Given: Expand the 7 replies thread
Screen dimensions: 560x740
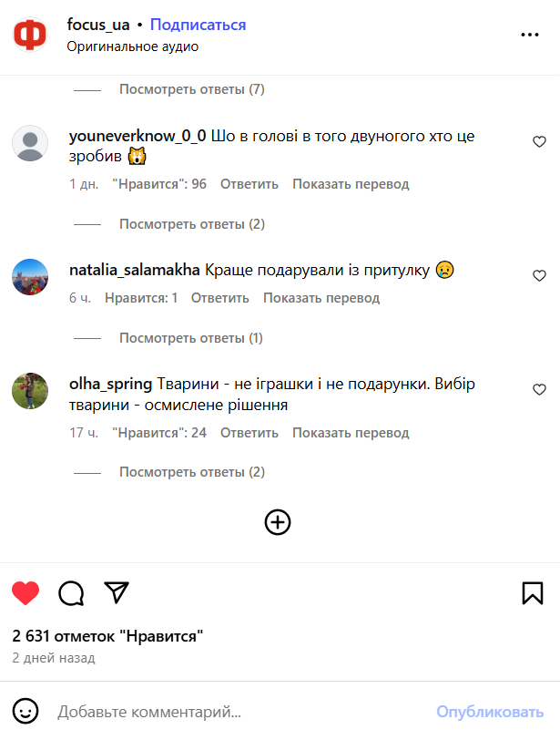Looking at the screenshot, I should pos(191,89).
